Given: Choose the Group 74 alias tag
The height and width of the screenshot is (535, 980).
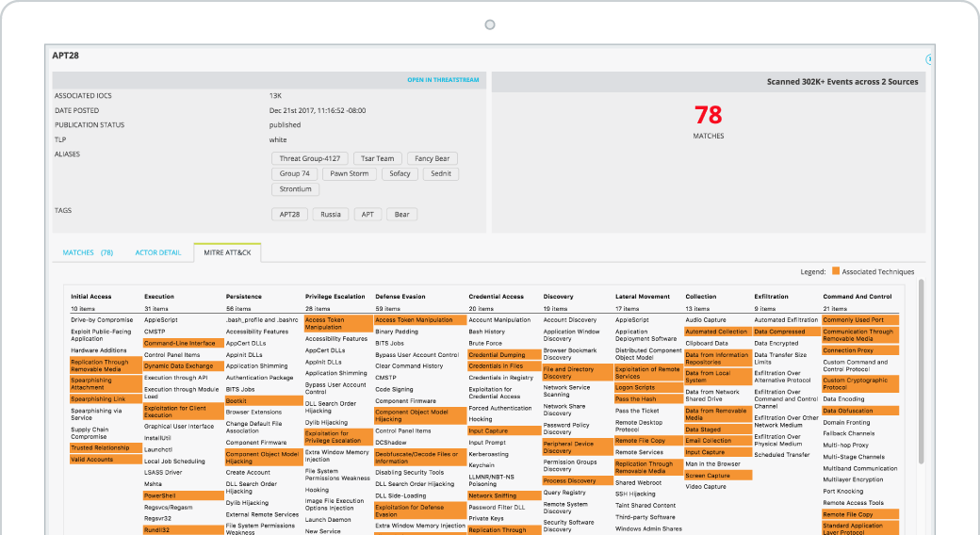Looking at the screenshot, I should point(294,173).
